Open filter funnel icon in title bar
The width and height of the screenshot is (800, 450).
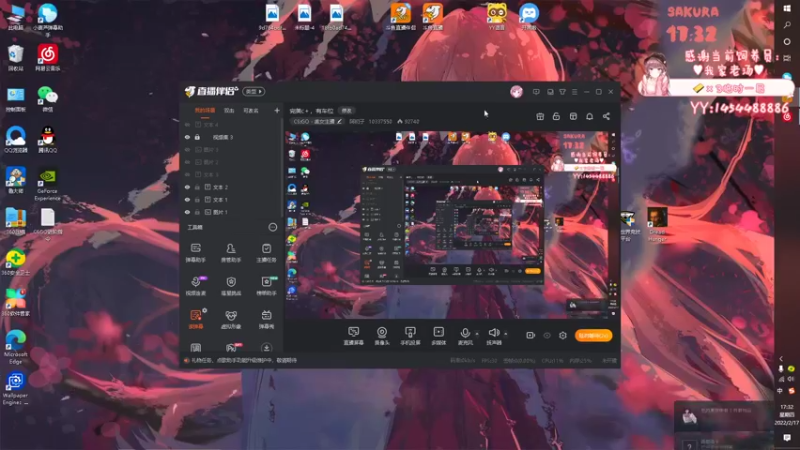click(x=562, y=92)
